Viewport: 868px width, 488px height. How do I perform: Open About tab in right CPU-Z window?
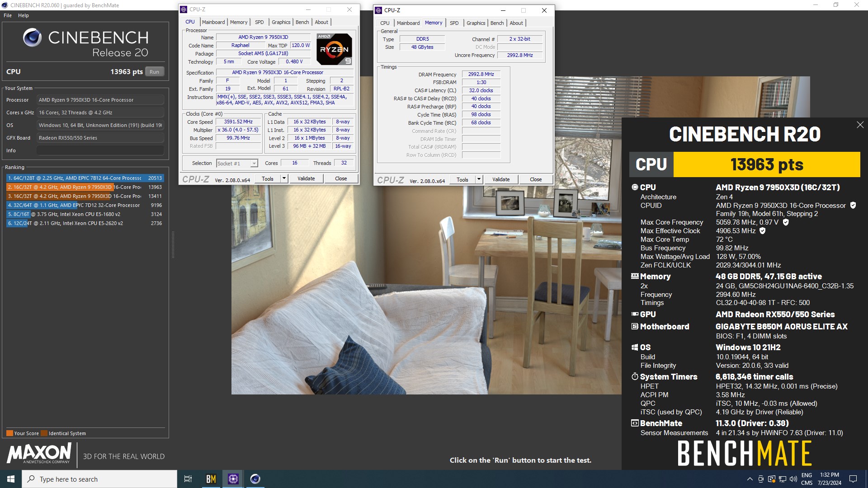[516, 23]
